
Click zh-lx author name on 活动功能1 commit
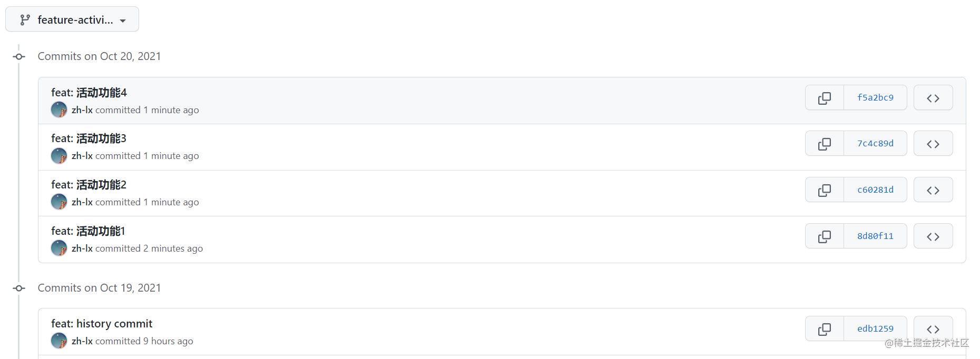coord(82,248)
